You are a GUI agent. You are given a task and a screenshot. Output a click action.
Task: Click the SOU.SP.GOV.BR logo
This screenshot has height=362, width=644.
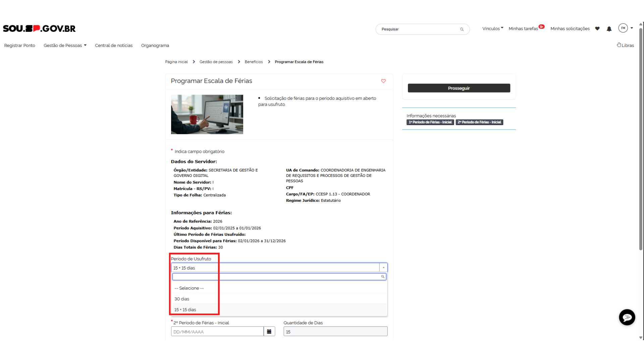coord(39,28)
